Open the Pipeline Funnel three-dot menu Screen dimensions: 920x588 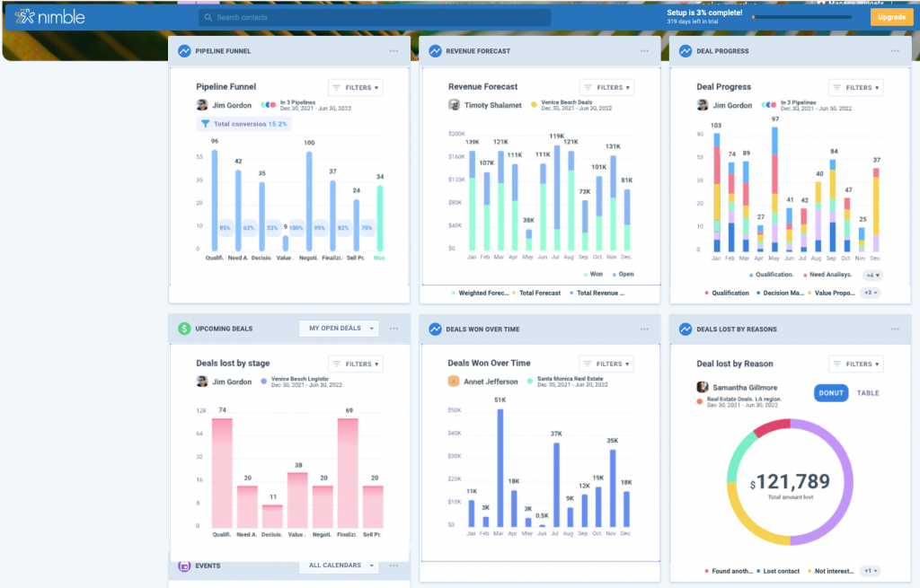tap(394, 51)
